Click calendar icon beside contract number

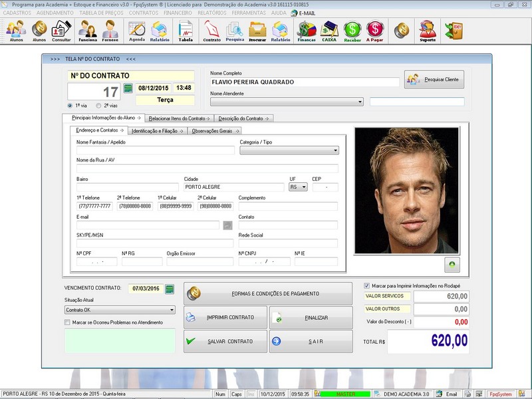click(128, 88)
